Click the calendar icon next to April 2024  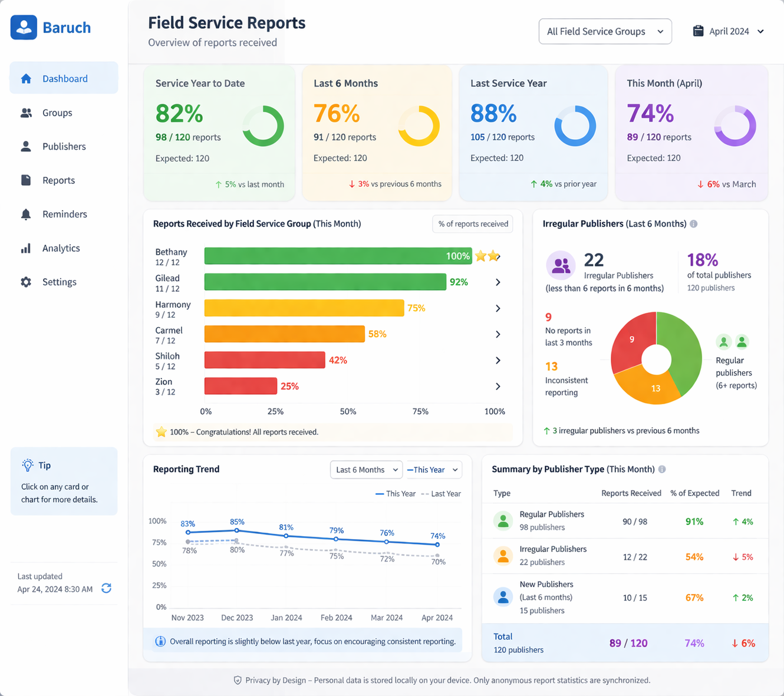pyautogui.click(x=698, y=31)
